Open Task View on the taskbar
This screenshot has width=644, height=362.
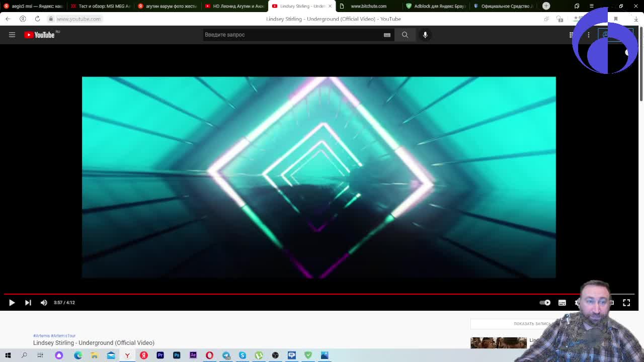tap(40, 355)
